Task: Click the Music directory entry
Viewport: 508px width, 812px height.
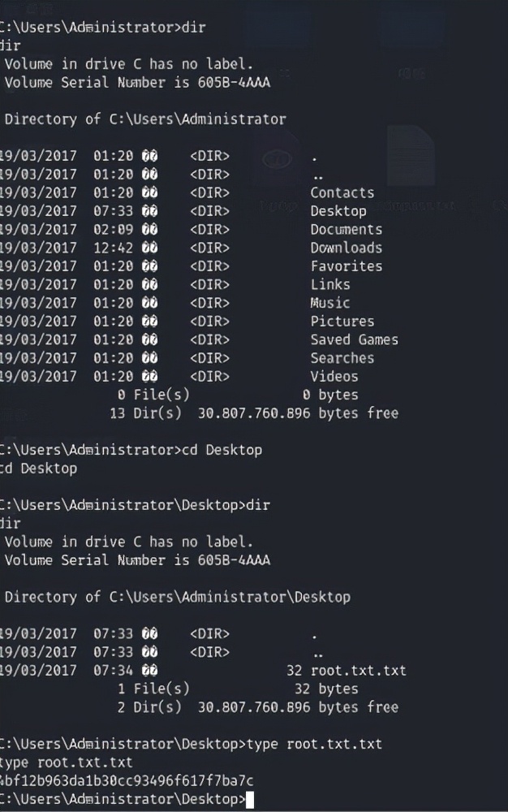Action: click(x=330, y=303)
